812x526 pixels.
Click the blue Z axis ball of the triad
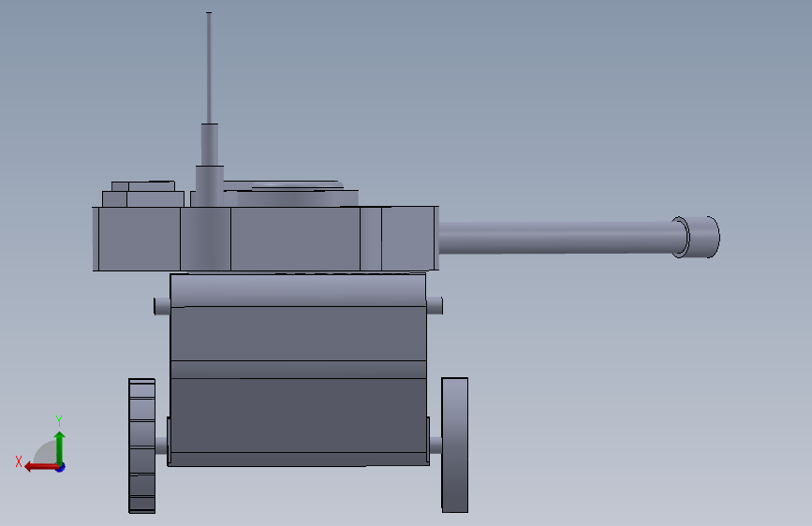pos(61,467)
